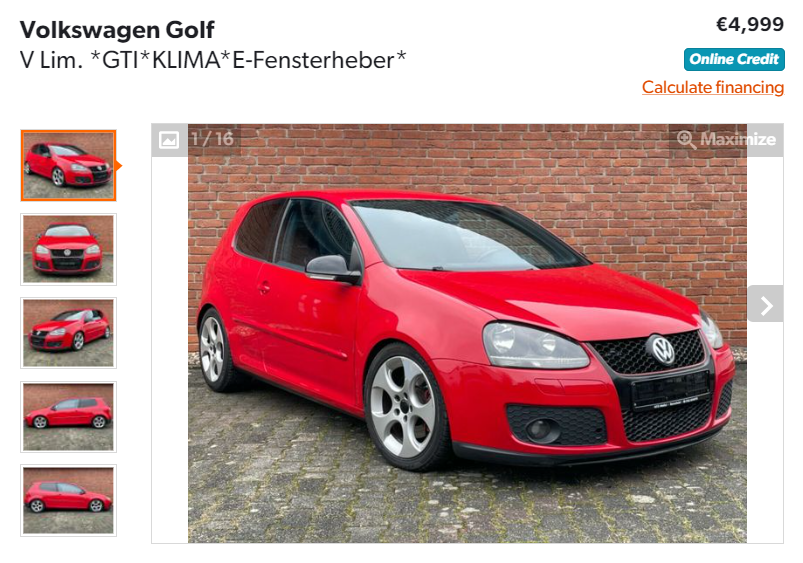803x563 pixels.
Task: Click the Volkswagen Golf title
Action: 117,30
